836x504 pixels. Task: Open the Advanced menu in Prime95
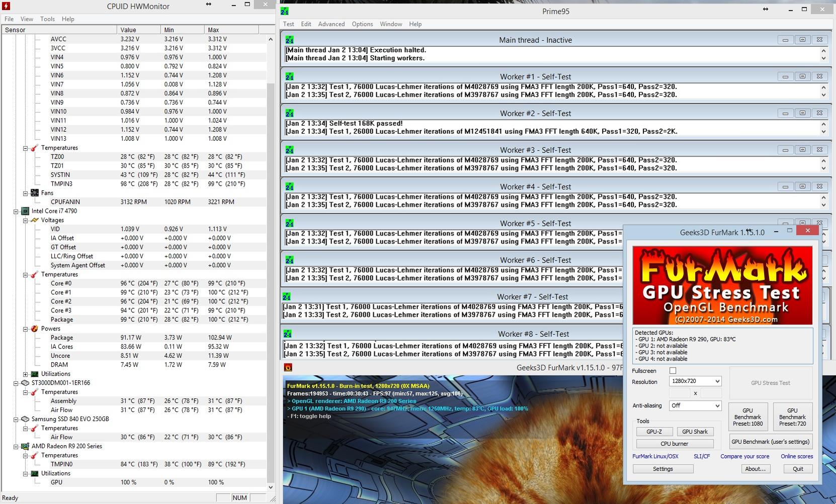331,24
